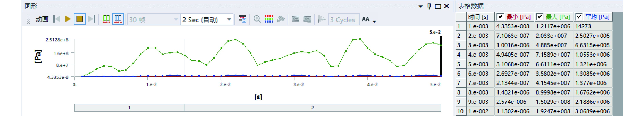Pin the 图形 graph panel

coord(429,6)
